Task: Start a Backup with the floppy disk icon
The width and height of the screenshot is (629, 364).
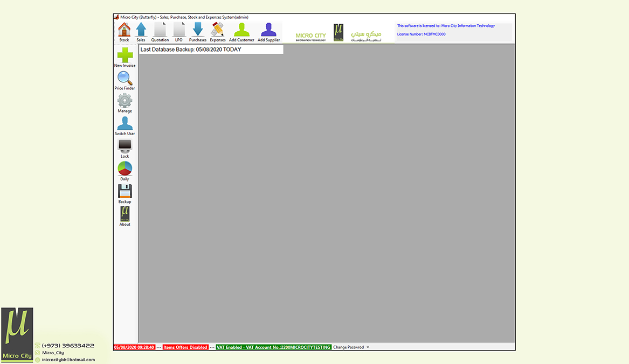Action: [125, 194]
